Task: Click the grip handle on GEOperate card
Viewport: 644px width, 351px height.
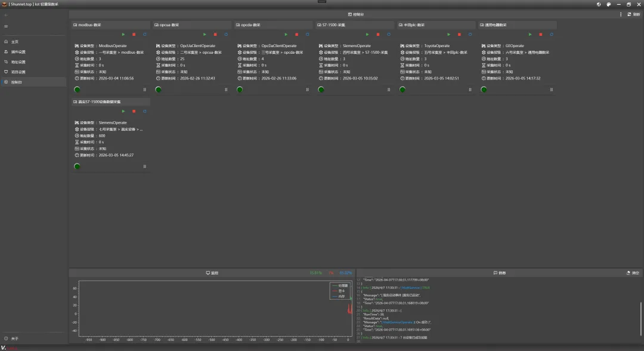Action: coord(551,90)
